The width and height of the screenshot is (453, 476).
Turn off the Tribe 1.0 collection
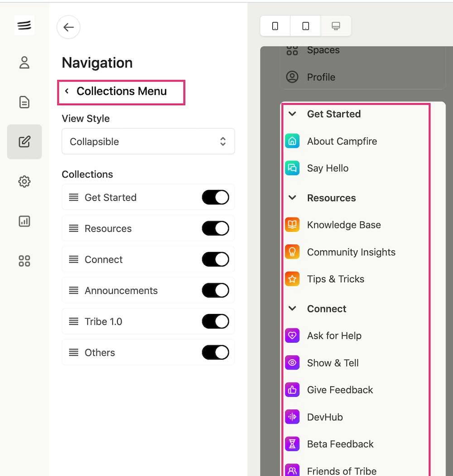click(x=215, y=322)
